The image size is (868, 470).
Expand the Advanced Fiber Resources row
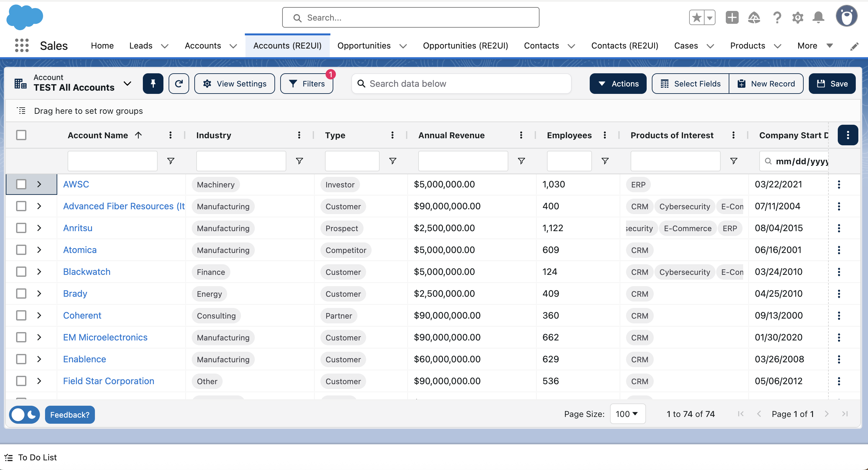(x=39, y=206)
